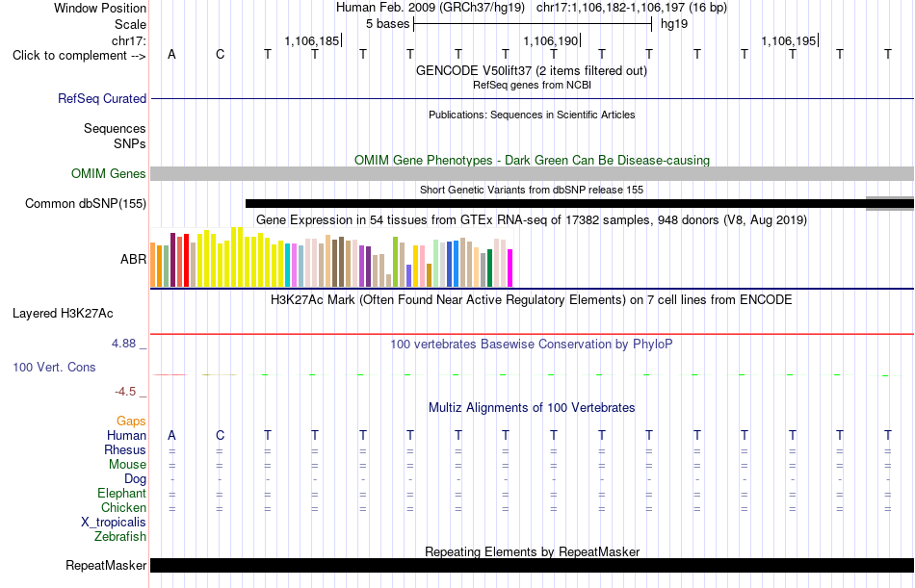Click the Zebrafish species label

tap(120, 537)
